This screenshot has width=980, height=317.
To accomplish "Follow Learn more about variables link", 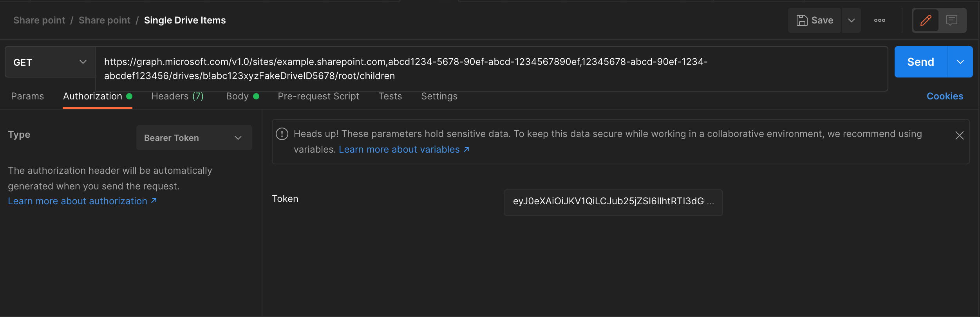I will (x=404, y=149).
